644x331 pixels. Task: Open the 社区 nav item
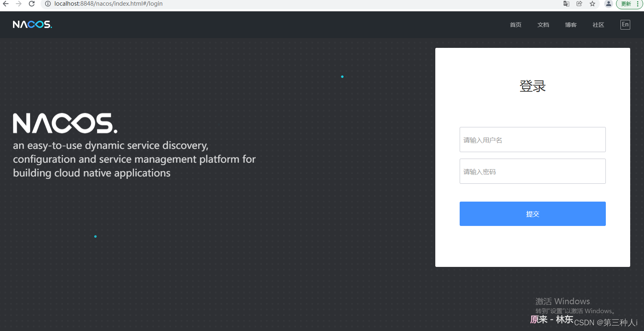[599, 25]
